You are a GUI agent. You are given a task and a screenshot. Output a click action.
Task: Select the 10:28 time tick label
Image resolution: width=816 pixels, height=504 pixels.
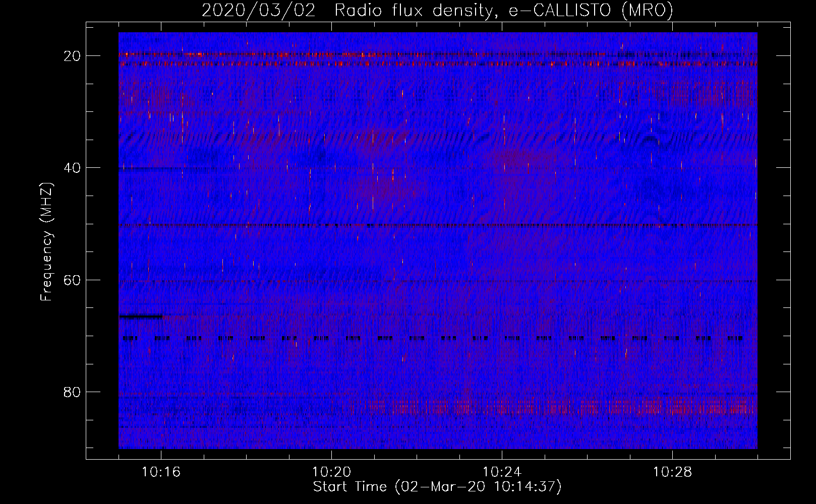point(672,472)
